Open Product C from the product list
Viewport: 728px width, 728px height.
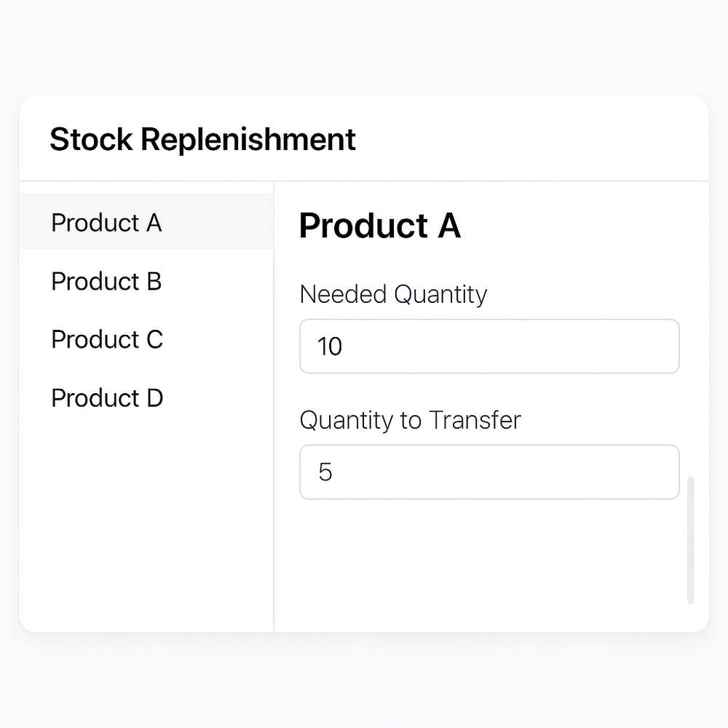107,340
